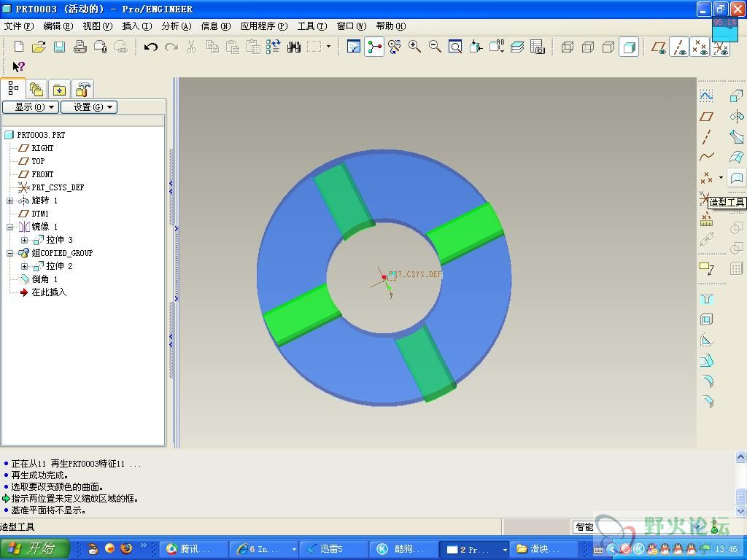Select the Boundary Blend tool

pyautogui.click(x=737, y=157)
